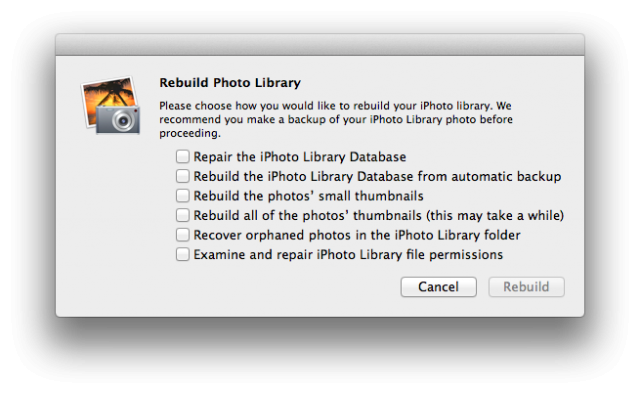Click label text 'Rebuild the photos' small thumbnails'

(308, 196)
